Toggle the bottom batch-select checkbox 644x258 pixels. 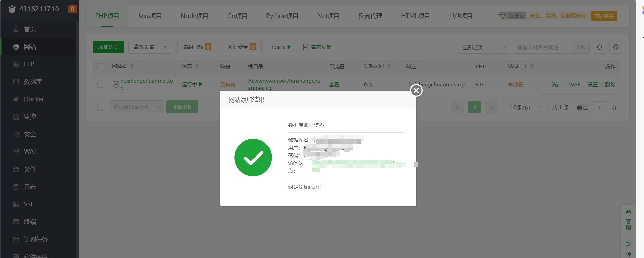(101, 107)
